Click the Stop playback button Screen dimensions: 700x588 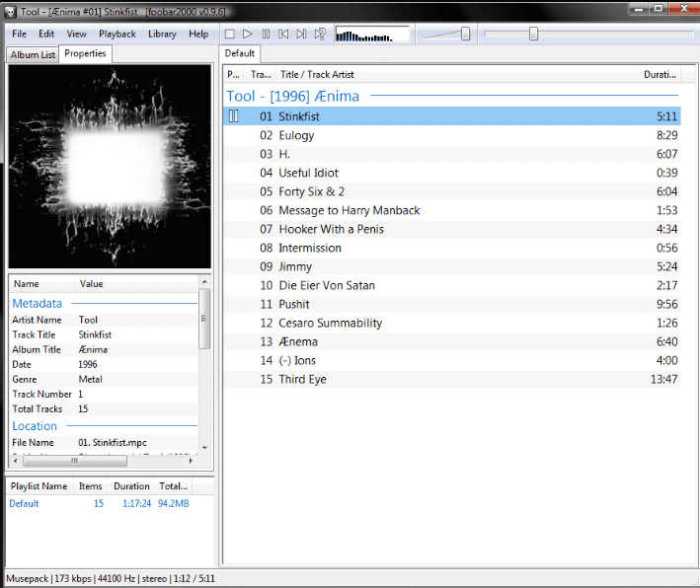point(229,34)
